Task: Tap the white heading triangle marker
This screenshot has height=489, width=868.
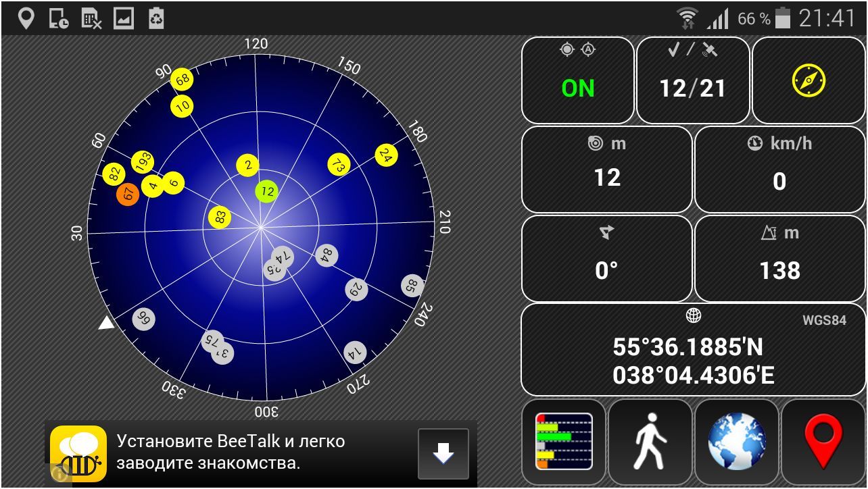Action: coord(106,324)
